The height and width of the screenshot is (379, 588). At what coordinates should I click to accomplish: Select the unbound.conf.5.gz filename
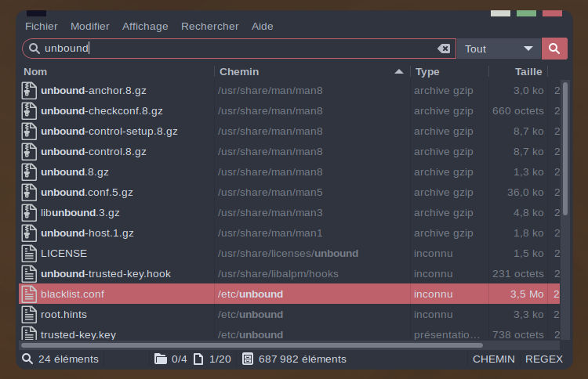click(87, 193)
